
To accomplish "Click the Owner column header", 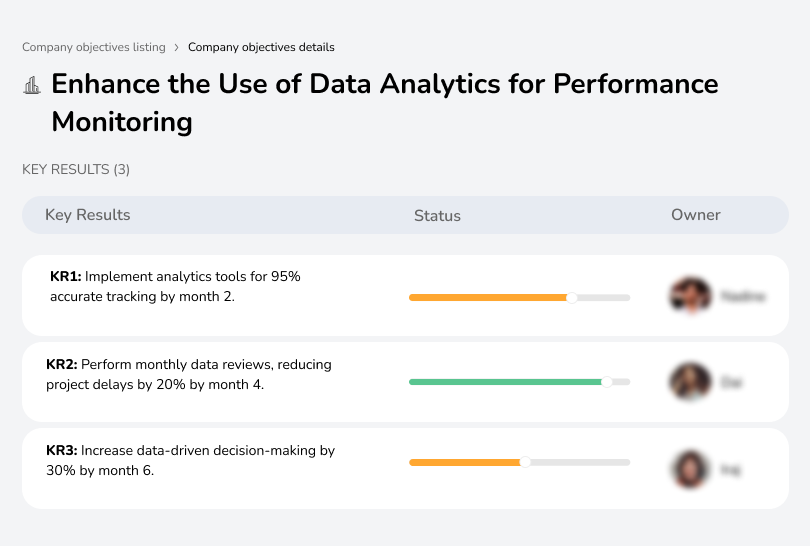I will pos(696,215).
